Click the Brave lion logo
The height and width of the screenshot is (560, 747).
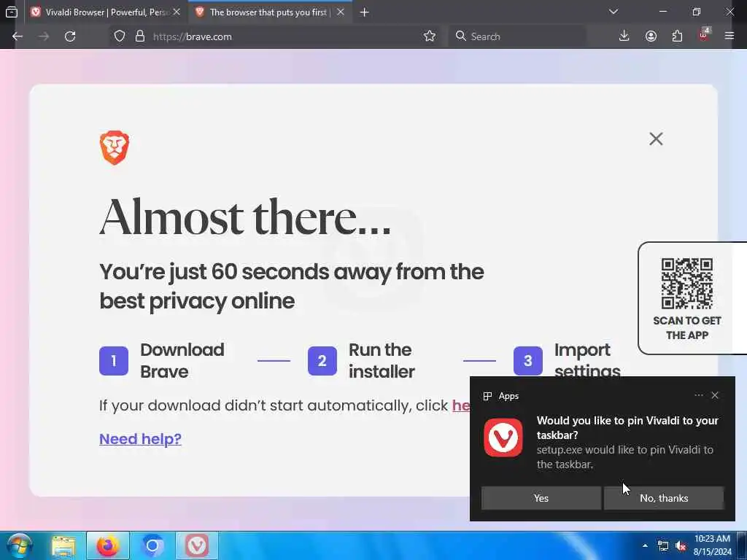(x=115, y=147)
